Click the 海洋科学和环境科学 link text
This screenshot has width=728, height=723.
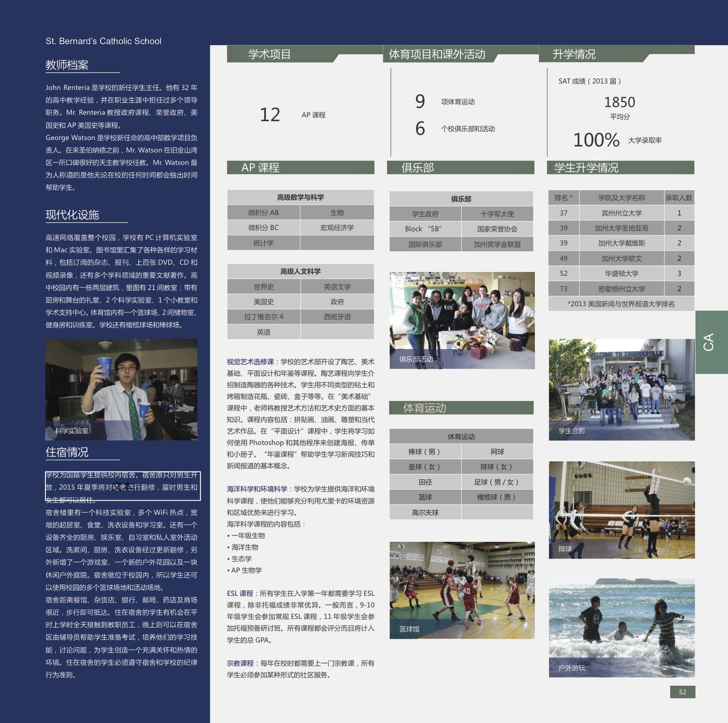tap(257, 489)
